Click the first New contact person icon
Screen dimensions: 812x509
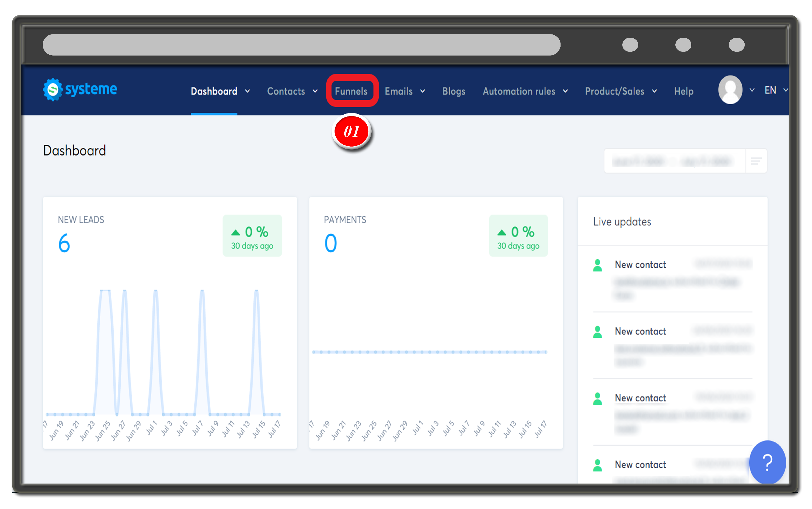pyautogui.click(x=597, y=265)
